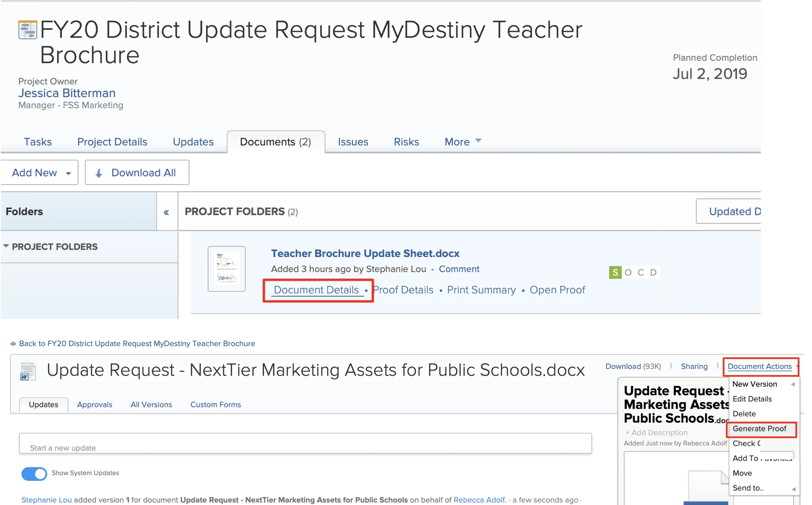This screenshot has height=505, width=812.
Task: Open the Issues tab
Action: (353, 142)
